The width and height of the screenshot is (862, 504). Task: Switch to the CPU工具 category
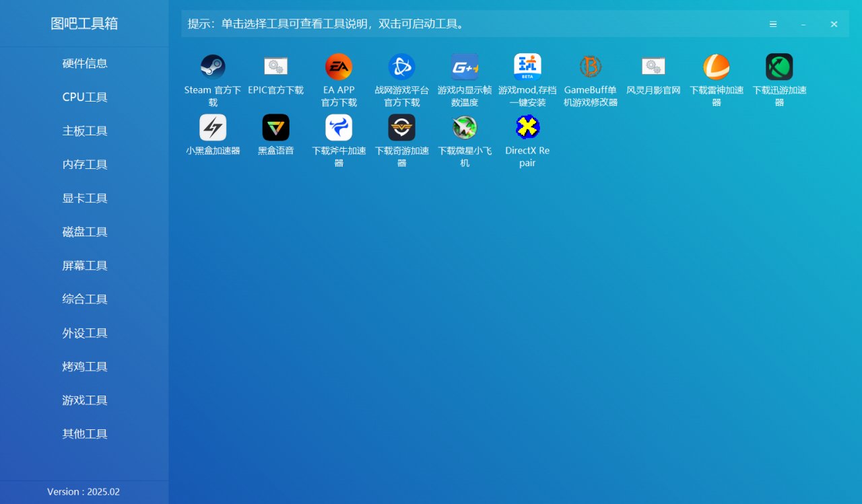click(x=85, y=97)
